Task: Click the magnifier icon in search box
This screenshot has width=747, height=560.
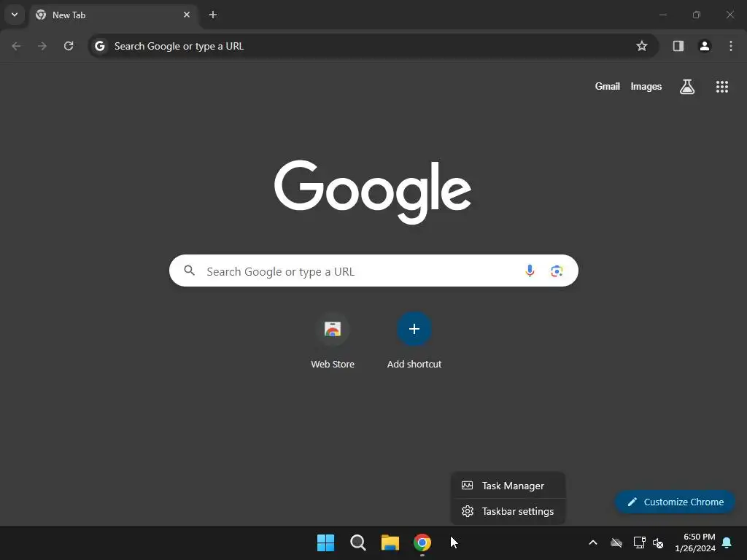Action: 189,271
